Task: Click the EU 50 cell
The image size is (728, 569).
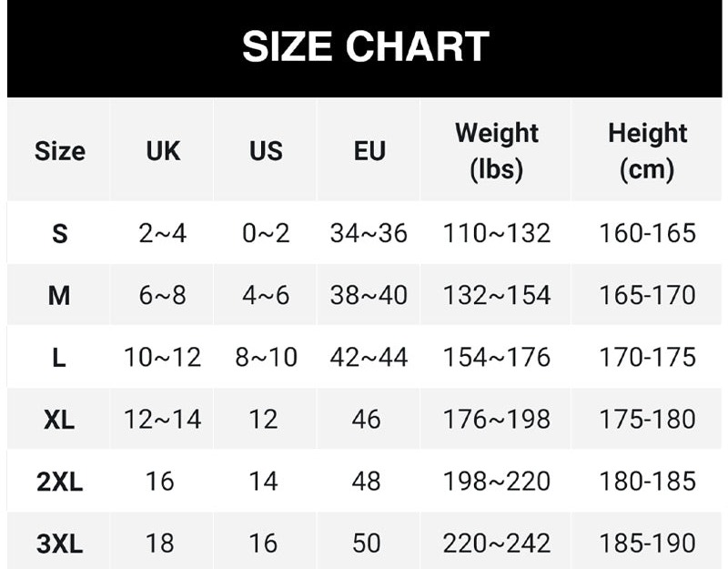Action: (x=367, y=544)
